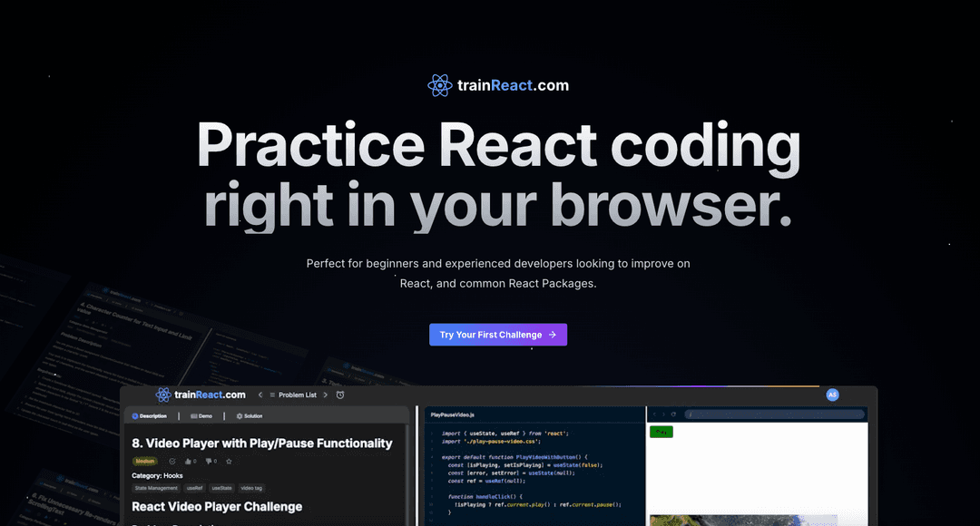Click the State Management tag
This screenshot has height=526, width=980.
point(156,488)
